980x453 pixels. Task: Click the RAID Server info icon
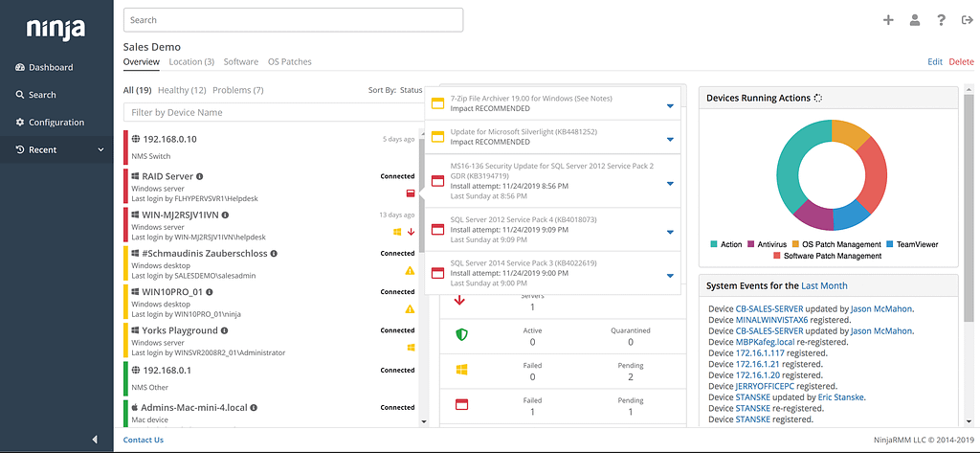(199, 176)
